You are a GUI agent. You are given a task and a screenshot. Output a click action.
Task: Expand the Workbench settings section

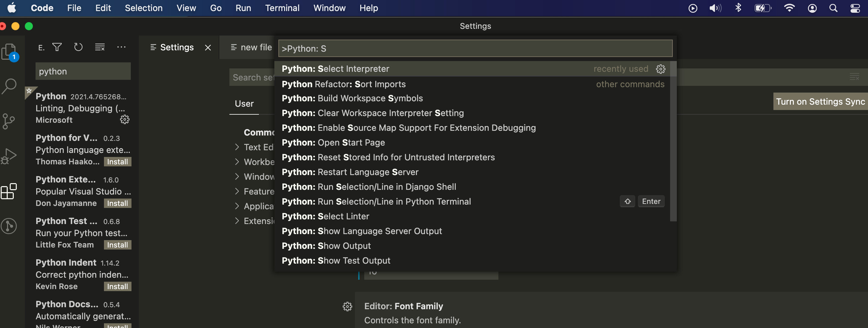click(237, 162)
